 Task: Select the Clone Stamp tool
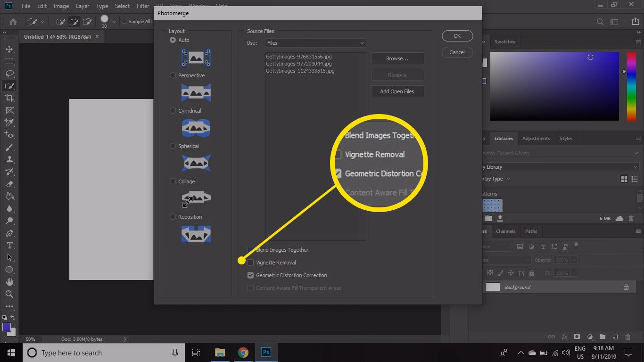(9, 159)
